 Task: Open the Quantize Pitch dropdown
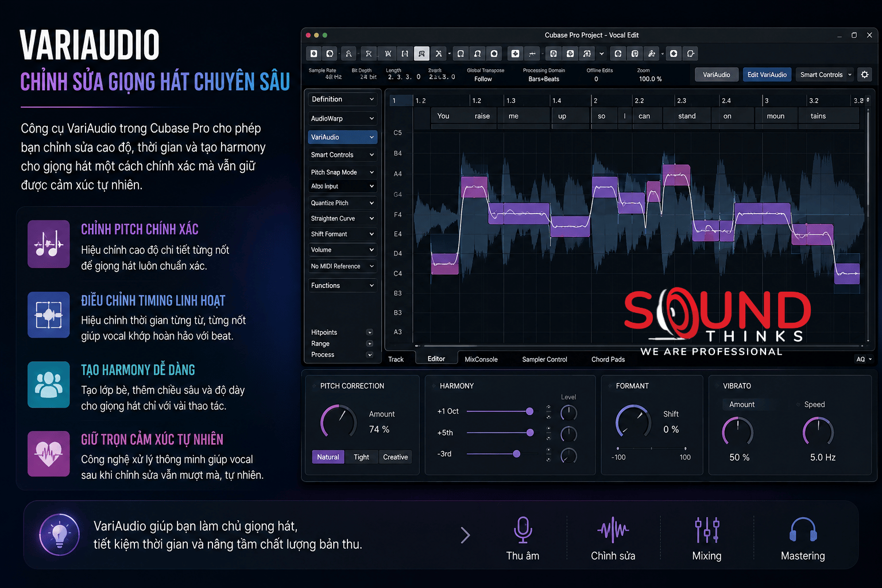point(343,203)
